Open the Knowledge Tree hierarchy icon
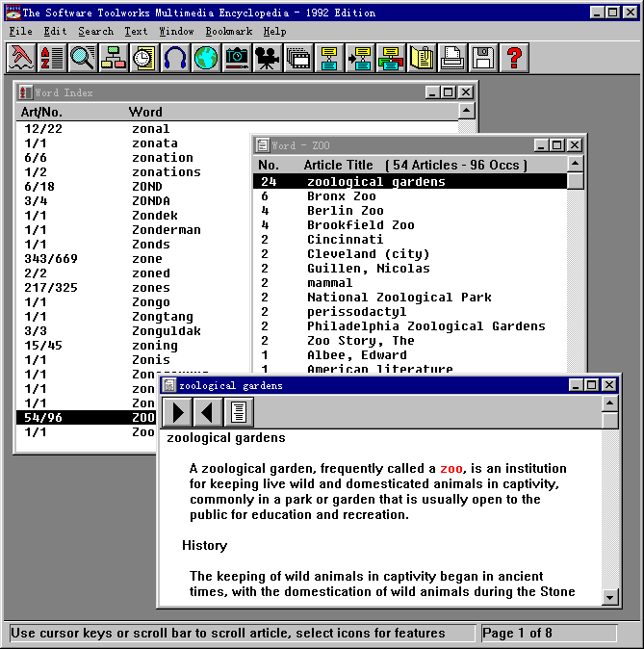Screen dimensions: 644x649 pyautogui.click(x=113, y=58)
